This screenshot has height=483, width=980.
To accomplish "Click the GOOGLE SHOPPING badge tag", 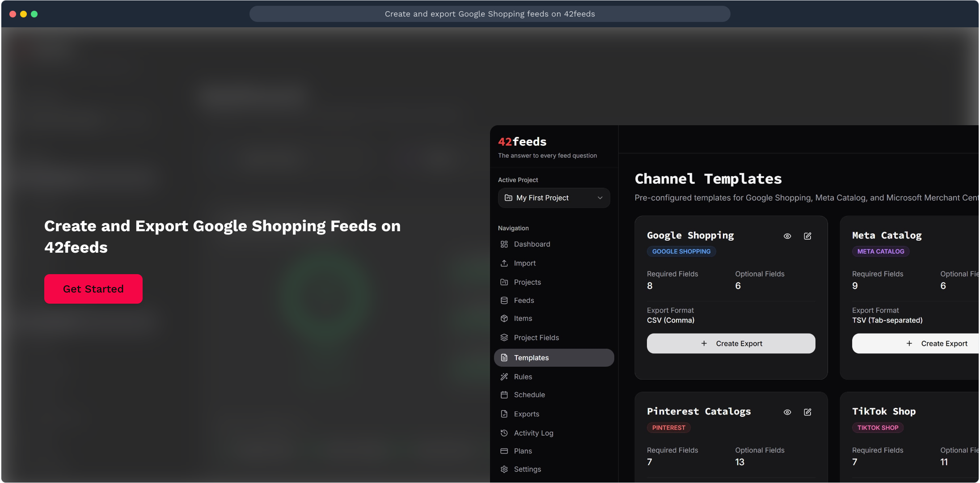I will [x=681, y=251].
